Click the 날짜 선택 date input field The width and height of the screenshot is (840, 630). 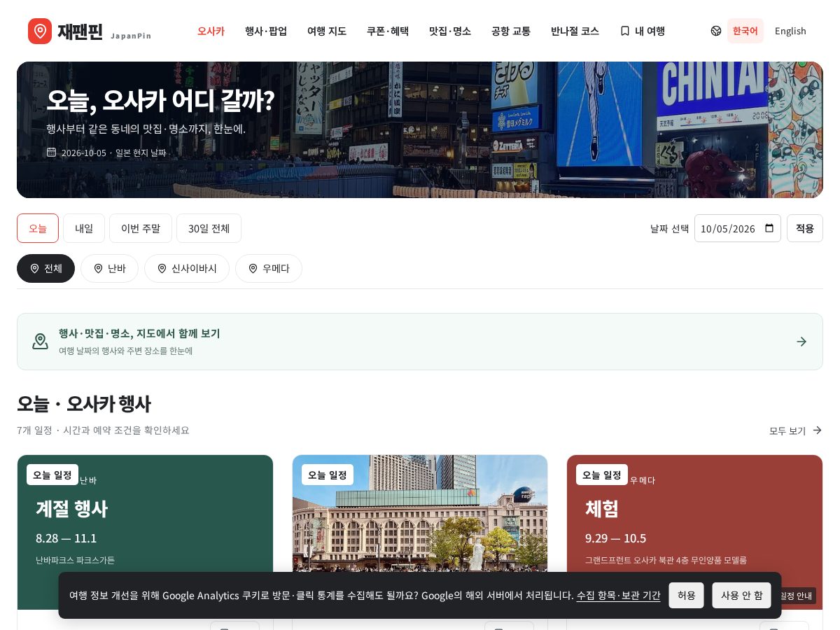point(738,228)
